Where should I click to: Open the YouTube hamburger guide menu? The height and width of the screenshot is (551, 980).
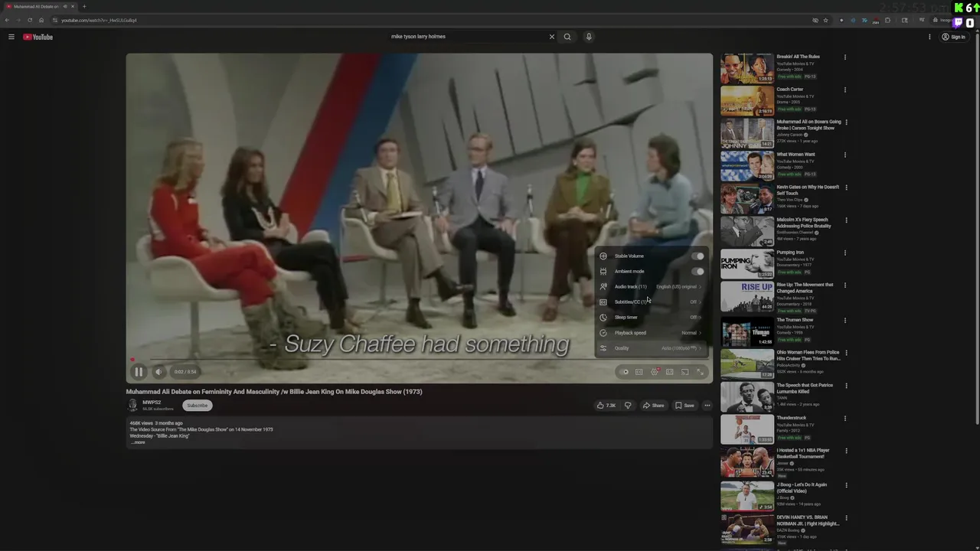[x=11, y=37]
